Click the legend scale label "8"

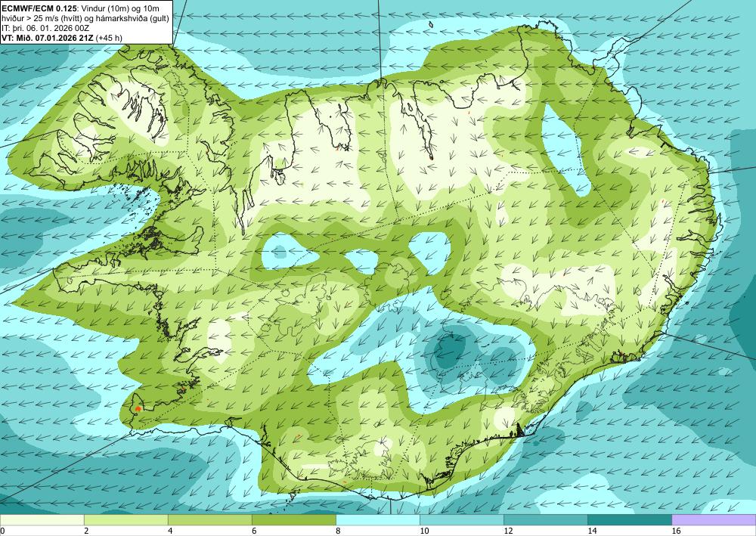[338, 531]
